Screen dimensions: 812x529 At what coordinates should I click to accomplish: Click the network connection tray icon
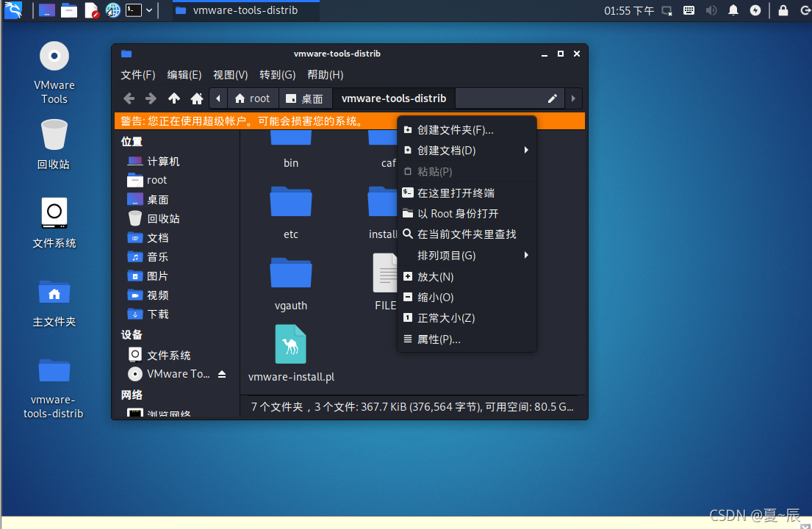[667, 11]
